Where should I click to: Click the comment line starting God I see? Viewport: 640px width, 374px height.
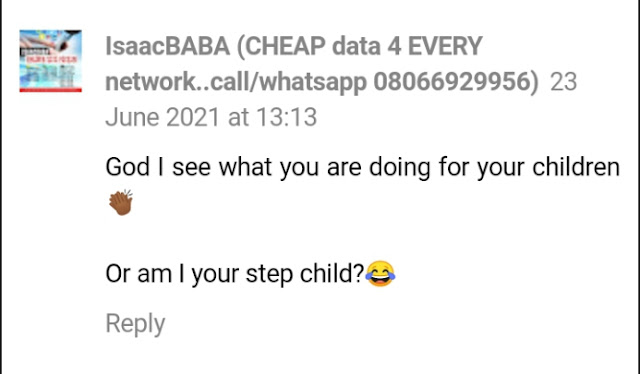coord(362,167)
